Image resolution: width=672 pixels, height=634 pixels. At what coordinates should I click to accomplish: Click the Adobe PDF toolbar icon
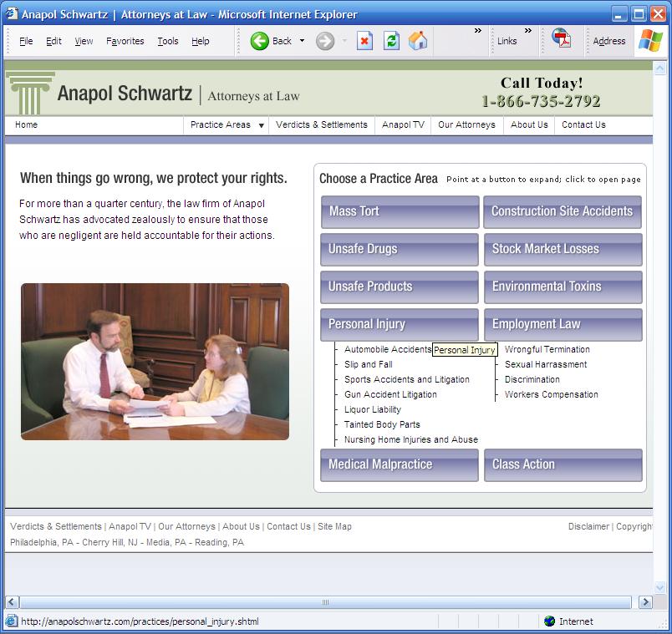point(562,38)
